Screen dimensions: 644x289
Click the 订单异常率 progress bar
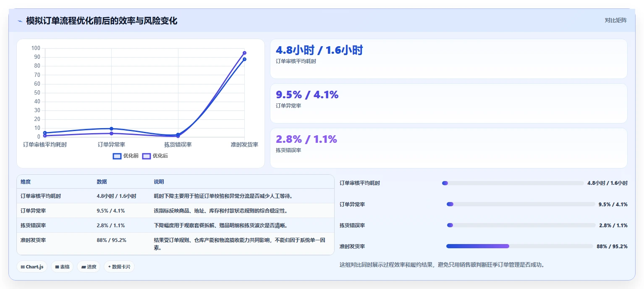point(521,204)
